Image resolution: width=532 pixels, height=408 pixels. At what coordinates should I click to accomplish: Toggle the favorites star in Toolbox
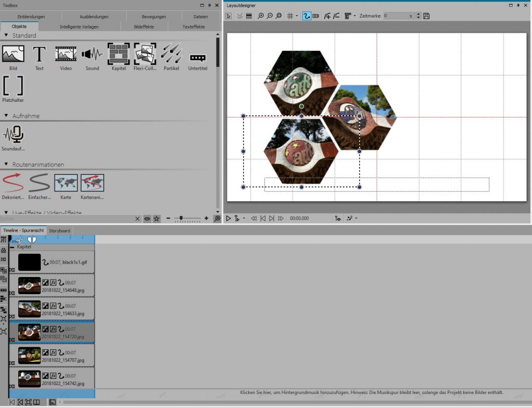156,219
